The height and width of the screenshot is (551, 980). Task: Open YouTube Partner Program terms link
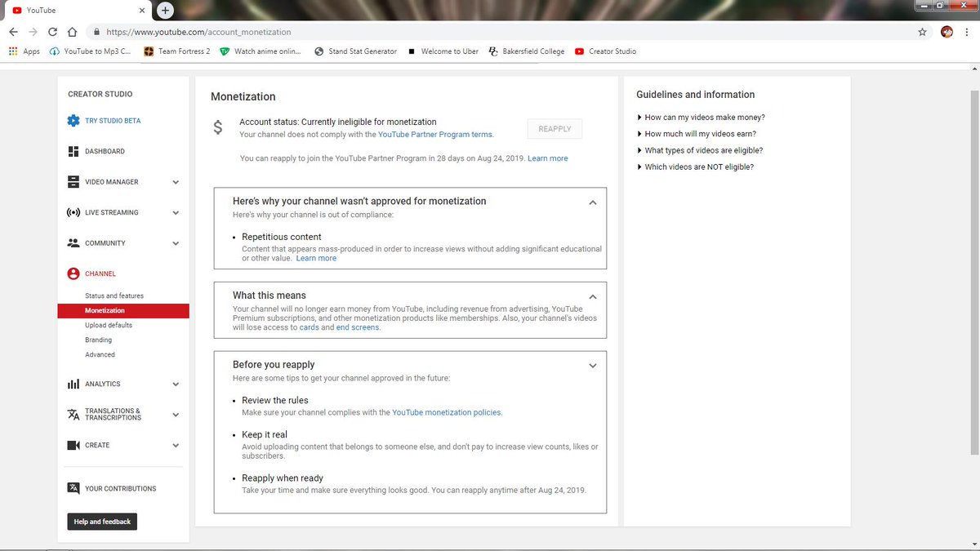tap(435, 135)
